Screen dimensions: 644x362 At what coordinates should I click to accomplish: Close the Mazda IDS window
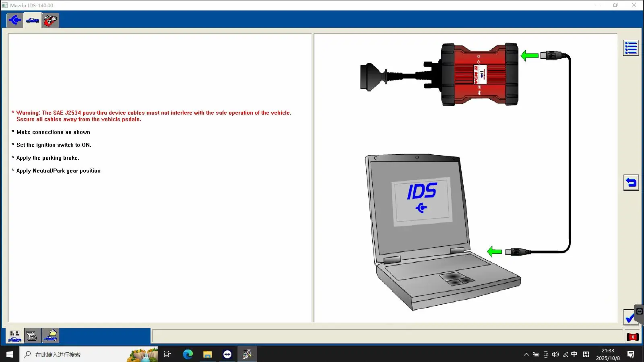[x=634, y=5]
